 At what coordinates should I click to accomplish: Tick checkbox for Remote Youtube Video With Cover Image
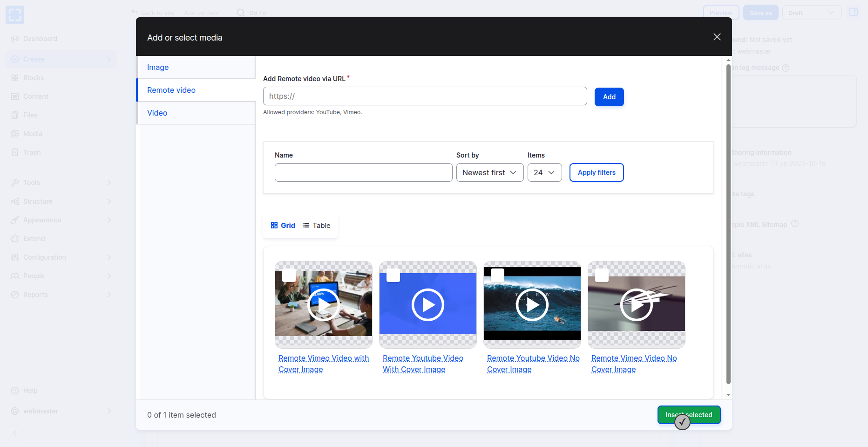point(393,275)
